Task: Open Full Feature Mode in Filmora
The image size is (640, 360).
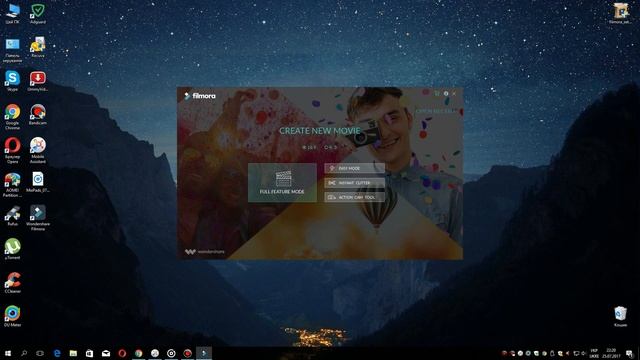Action: click(x=282, y=182)
